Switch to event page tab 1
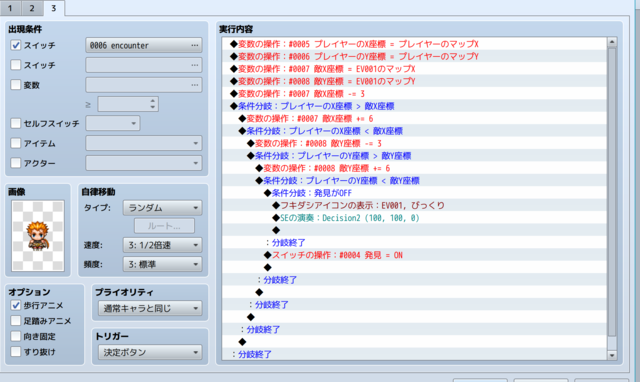Viewport: 640px width, 382px height. click(10, 8)
